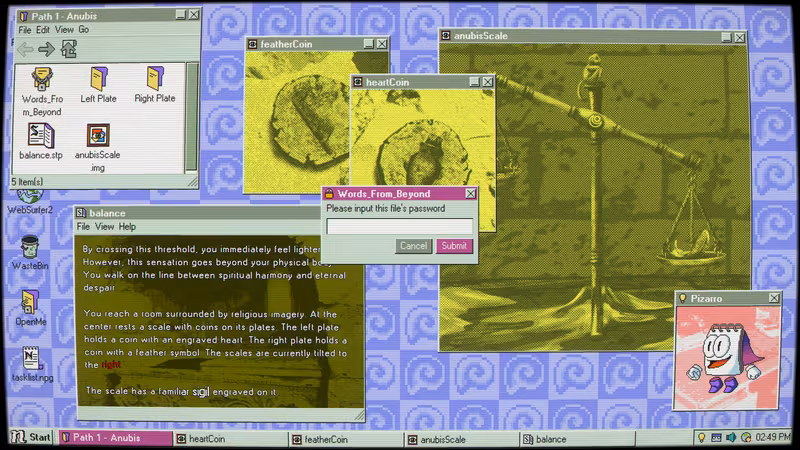The height and width of the screenshot is (450, 800).
Task: Click the Start button on the taskbar
Action: (32, 437)
